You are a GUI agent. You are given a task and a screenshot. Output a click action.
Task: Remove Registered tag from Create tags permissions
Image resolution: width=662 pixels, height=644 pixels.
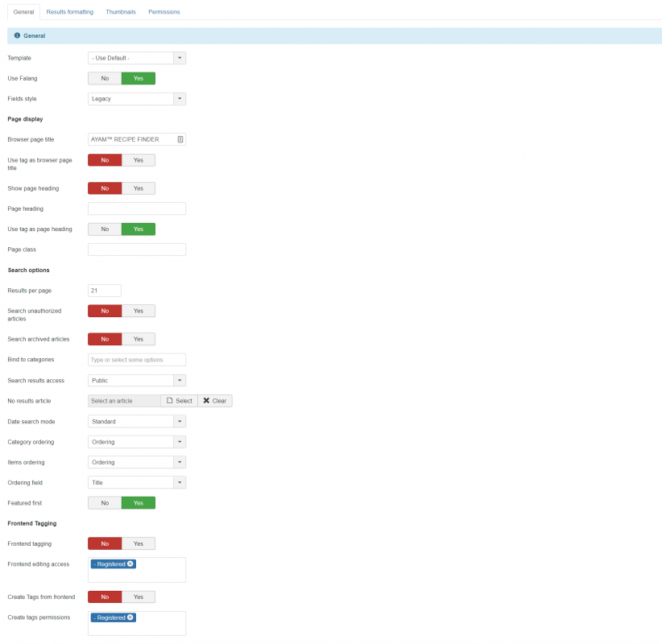tap(130, 617)
